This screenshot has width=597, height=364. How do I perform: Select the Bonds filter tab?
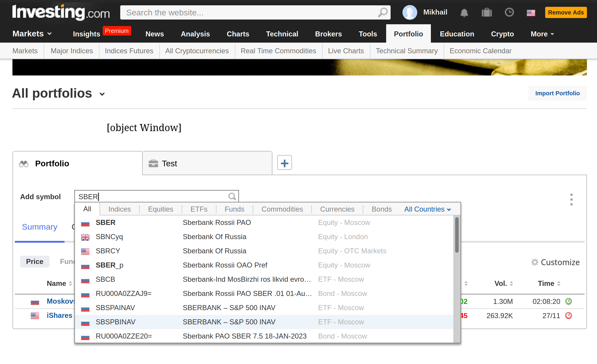point(382,209)
